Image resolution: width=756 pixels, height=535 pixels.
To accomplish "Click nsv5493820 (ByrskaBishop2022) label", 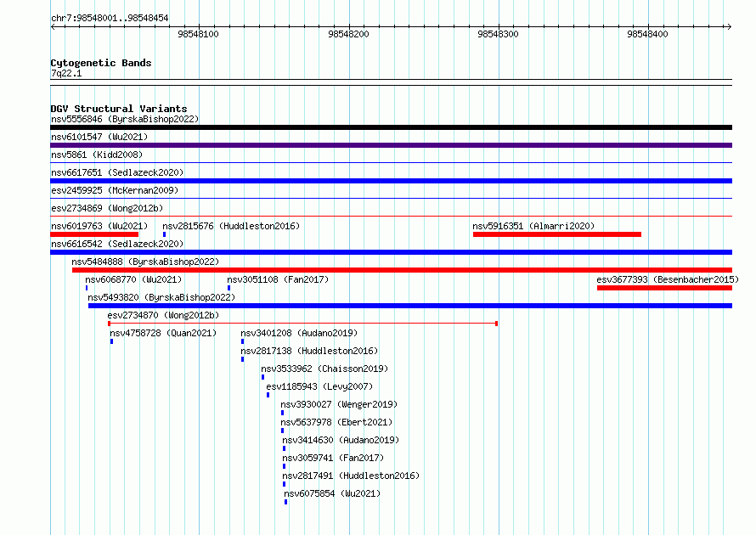I will point(161,297).
